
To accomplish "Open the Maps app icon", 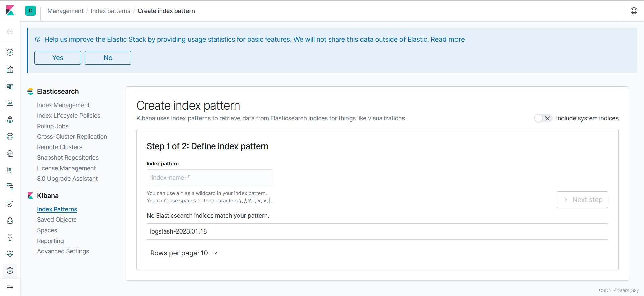I will [x=10, y=120].
